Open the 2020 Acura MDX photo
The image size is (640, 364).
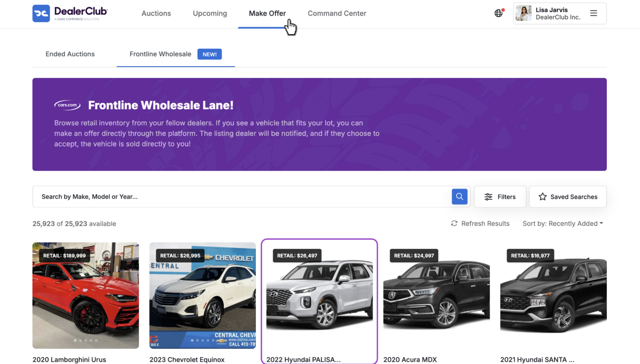(x=436, y=296)
